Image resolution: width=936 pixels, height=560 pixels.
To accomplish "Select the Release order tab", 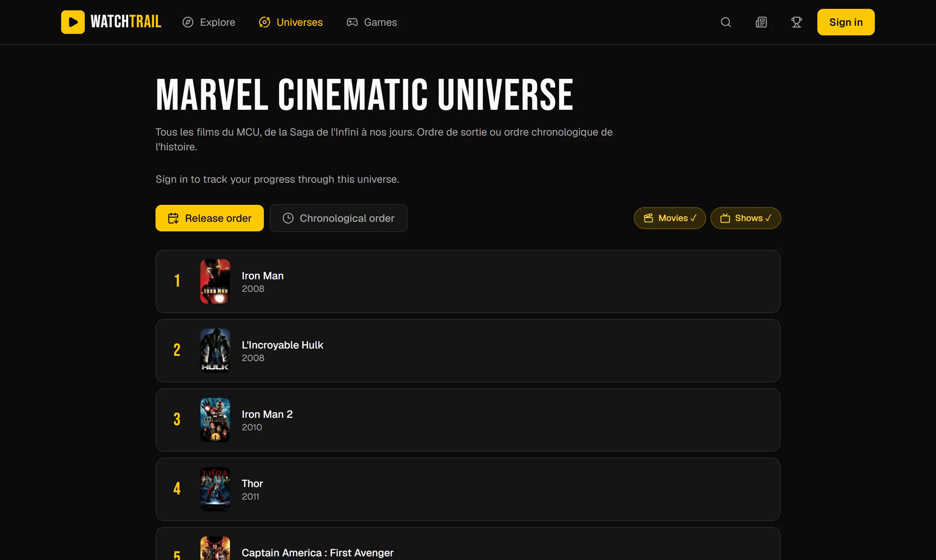I will click(209, 218).
